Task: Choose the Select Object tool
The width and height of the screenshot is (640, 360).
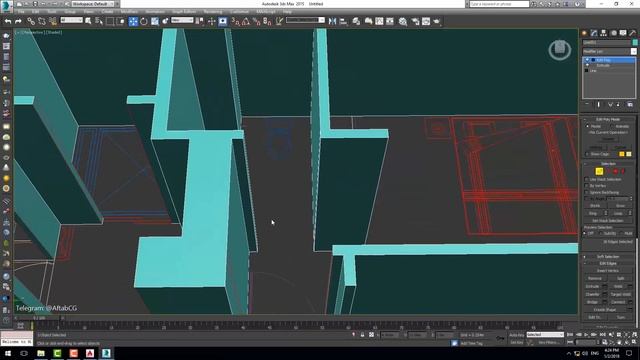Action: coord(88,21)
